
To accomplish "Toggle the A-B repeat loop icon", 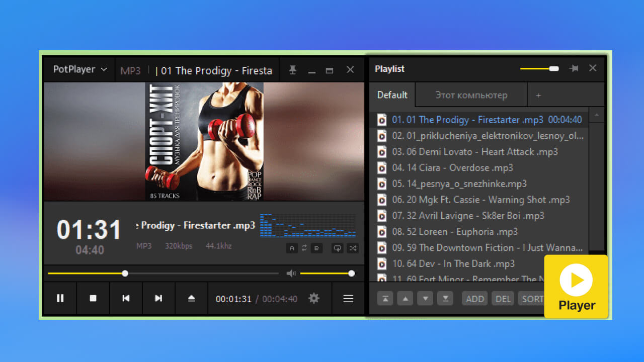I will 304,248.
